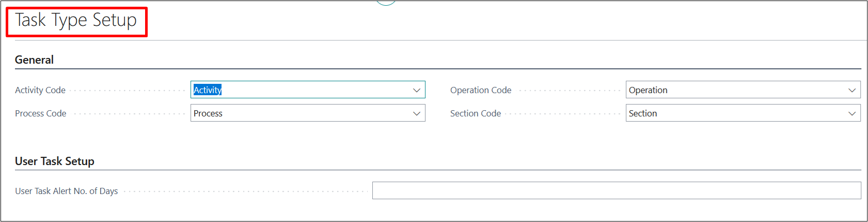Click the highlighted 'Activity' text
The height and width of the screenshot is (222, 868).
coord(208,90)
